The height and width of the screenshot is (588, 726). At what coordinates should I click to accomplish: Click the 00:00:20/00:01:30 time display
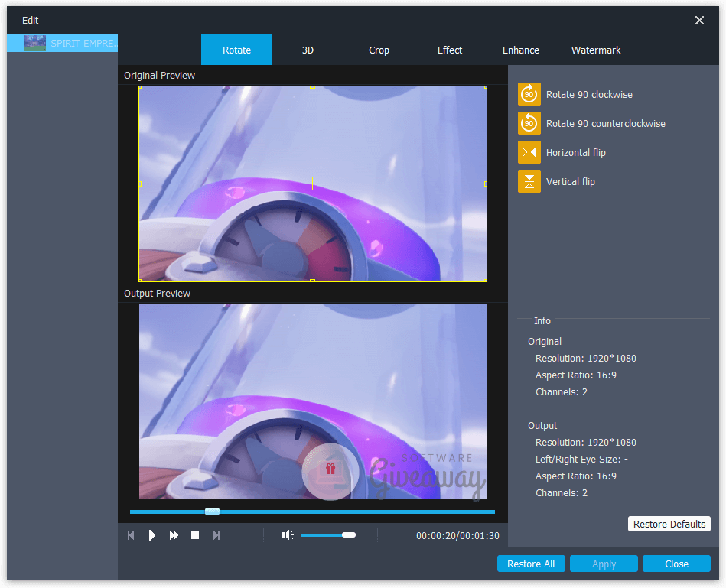(457, 536)
